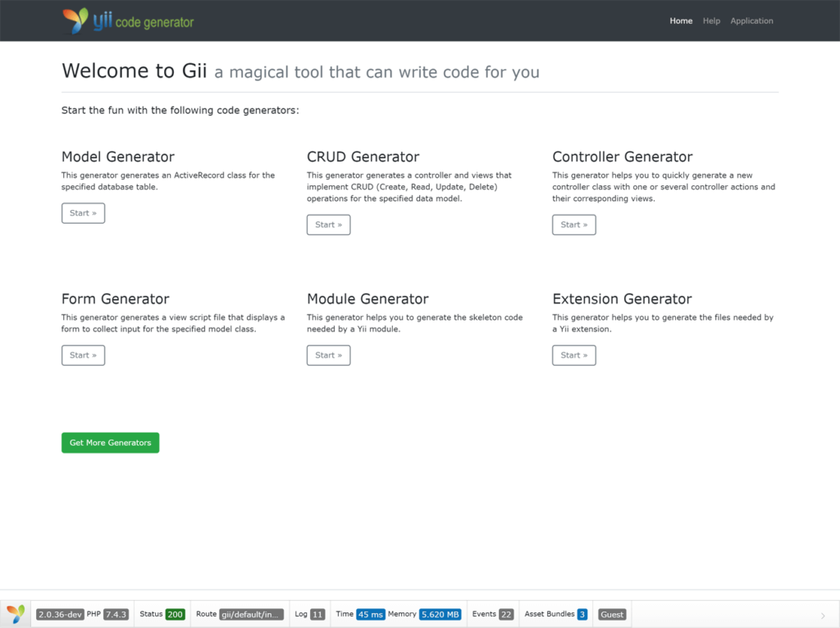Start the CRUD Generator
Viewport: 840px width, 628px height.
point(328,225)
